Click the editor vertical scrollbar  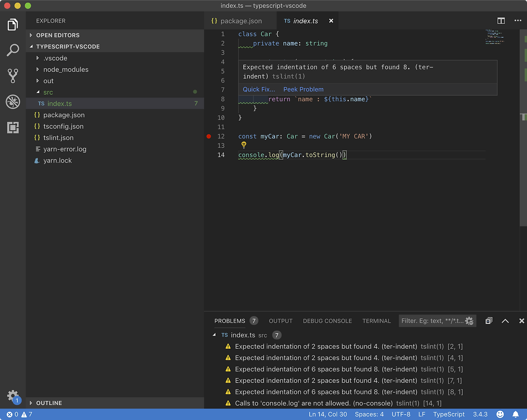(x=523, y=128)
